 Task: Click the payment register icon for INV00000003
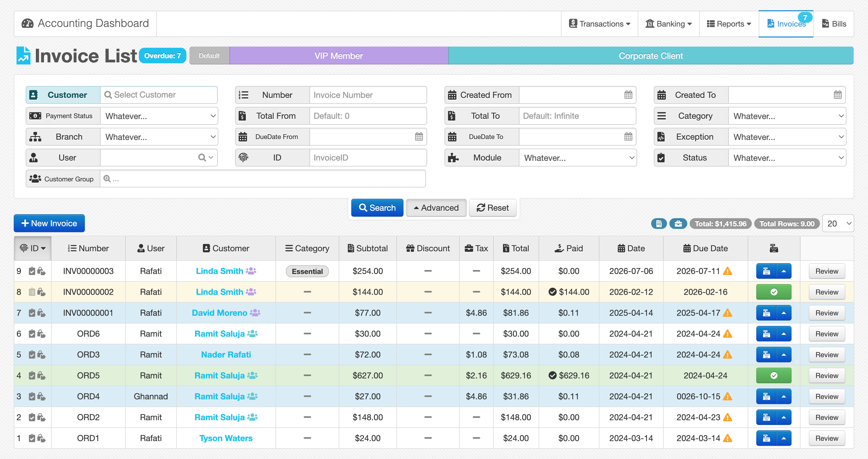[766, 271]
